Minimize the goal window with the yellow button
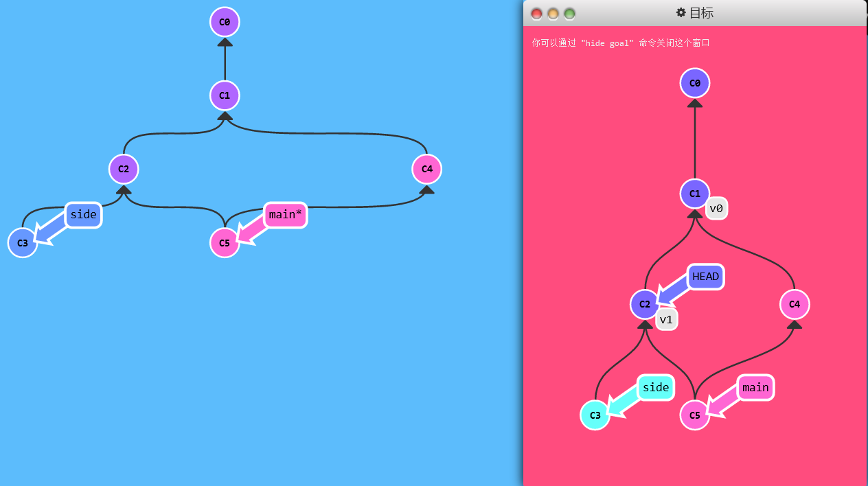 tap(553, 14)
